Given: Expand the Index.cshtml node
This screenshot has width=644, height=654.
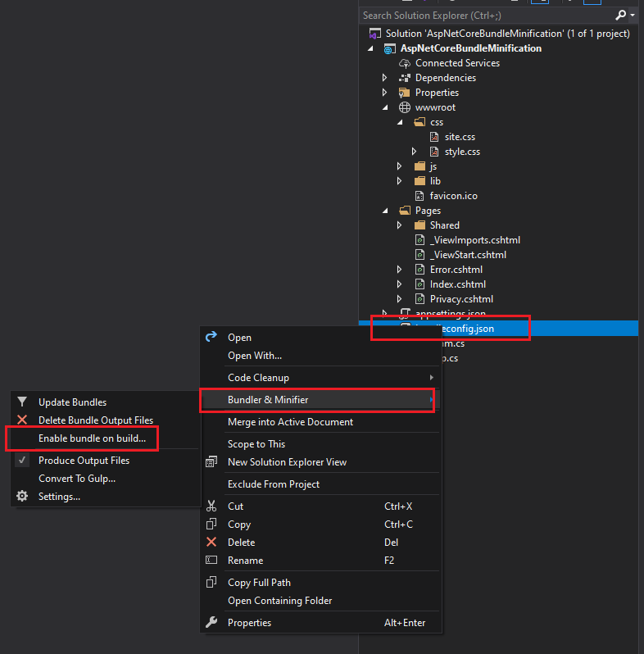Looking at the screenshot, I should click(x=399, y=284).
